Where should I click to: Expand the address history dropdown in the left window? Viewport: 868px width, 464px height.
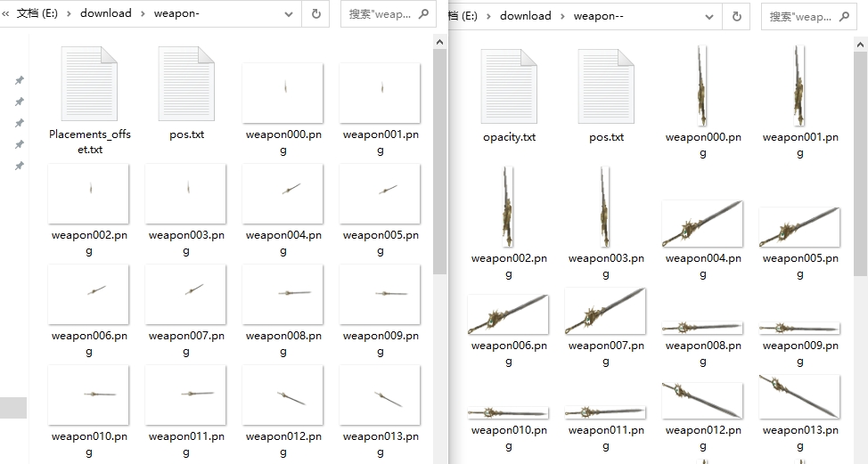288,14
